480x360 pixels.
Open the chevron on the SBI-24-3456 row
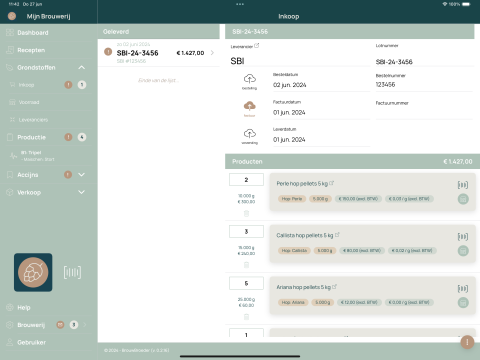[x=212, y=53]
